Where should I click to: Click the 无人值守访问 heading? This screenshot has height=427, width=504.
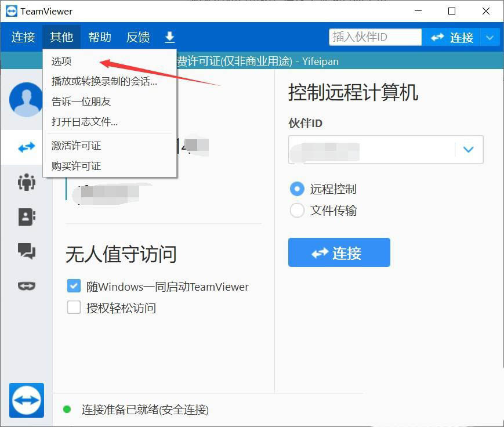(x=121, y=254)
